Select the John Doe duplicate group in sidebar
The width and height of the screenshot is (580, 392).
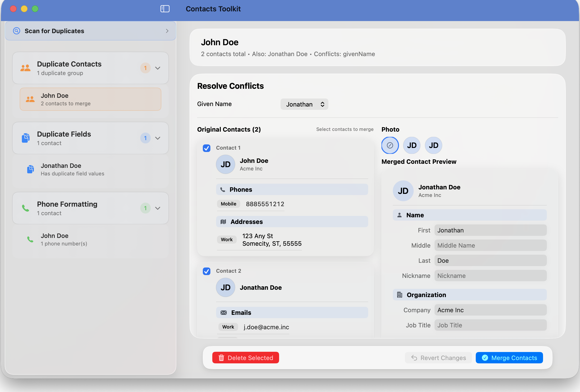click(x=90, y=99)
